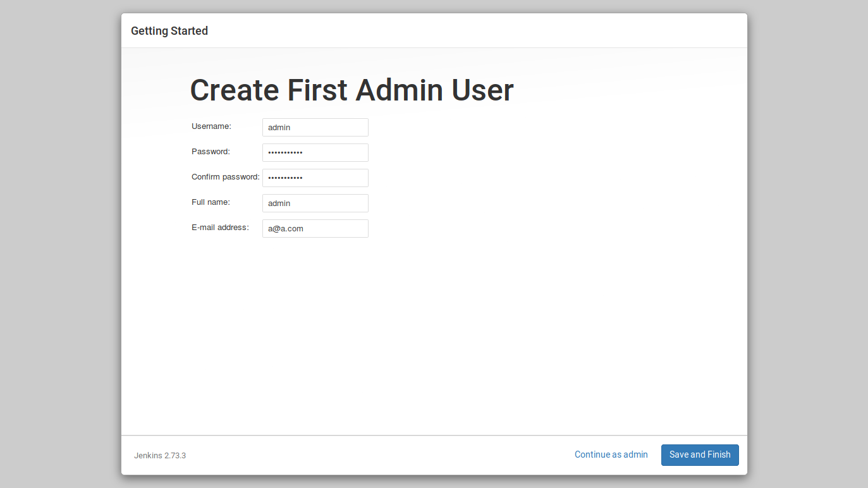Click the Confirm password label

coord(225,176)
